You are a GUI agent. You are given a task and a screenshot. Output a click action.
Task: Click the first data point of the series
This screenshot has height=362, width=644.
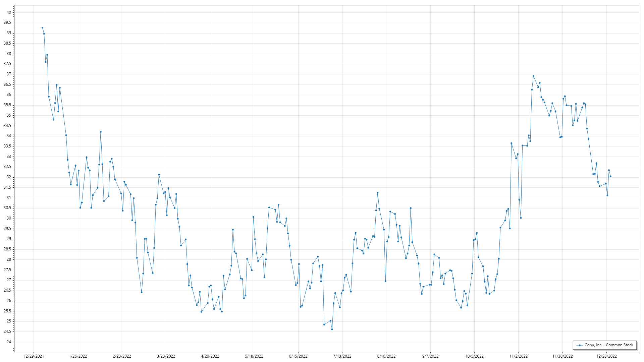click(42, 27)
